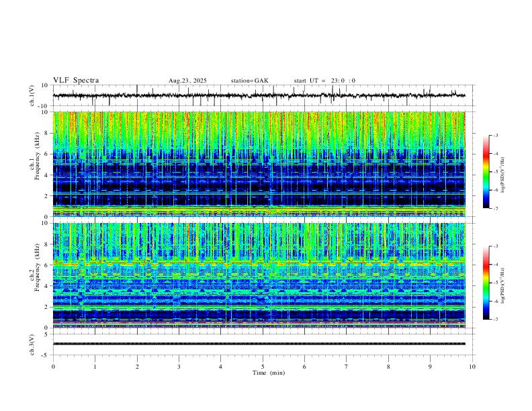The width and height of the screenshot is (532, 411).
Task: Click the ch.1 PSD color bar
Action: [486, 172]
